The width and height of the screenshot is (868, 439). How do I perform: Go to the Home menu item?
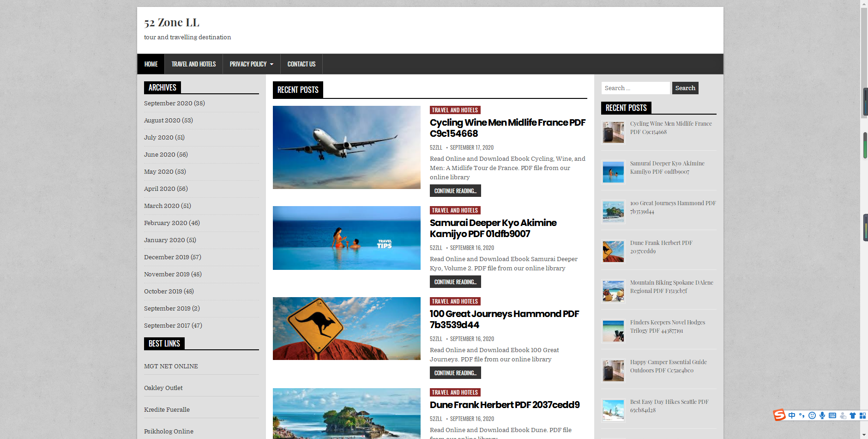point(151,64)
